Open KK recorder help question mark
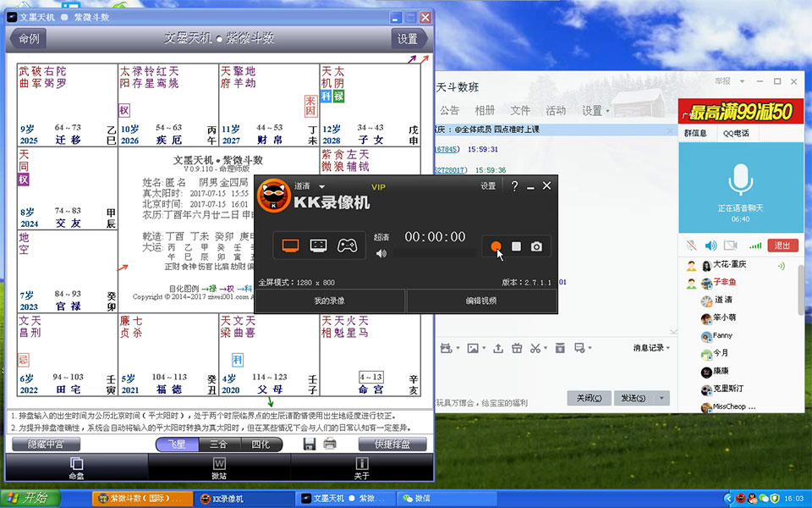 click(x=514, y=186)
